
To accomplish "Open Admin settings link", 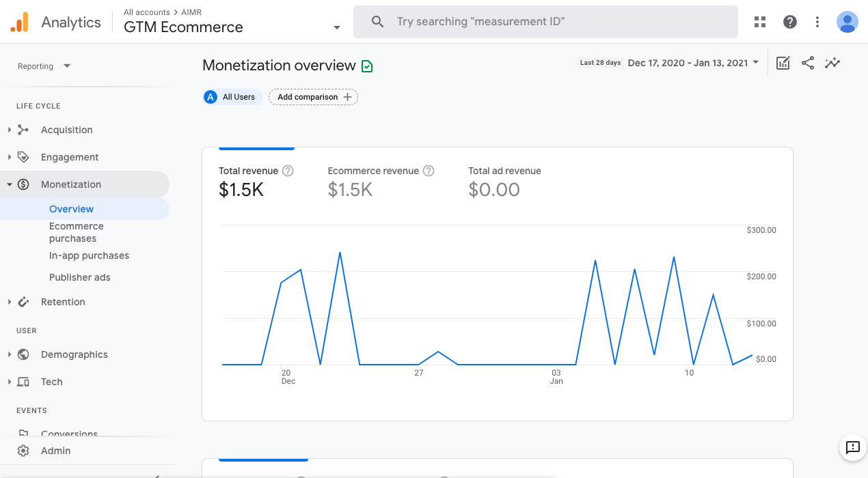I will [x=55, y=451].
